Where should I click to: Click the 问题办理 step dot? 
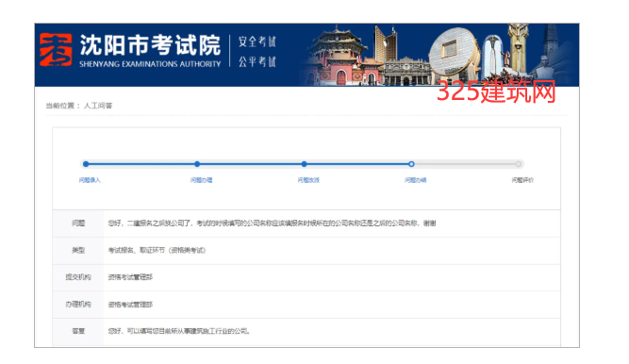click(197, 164)
